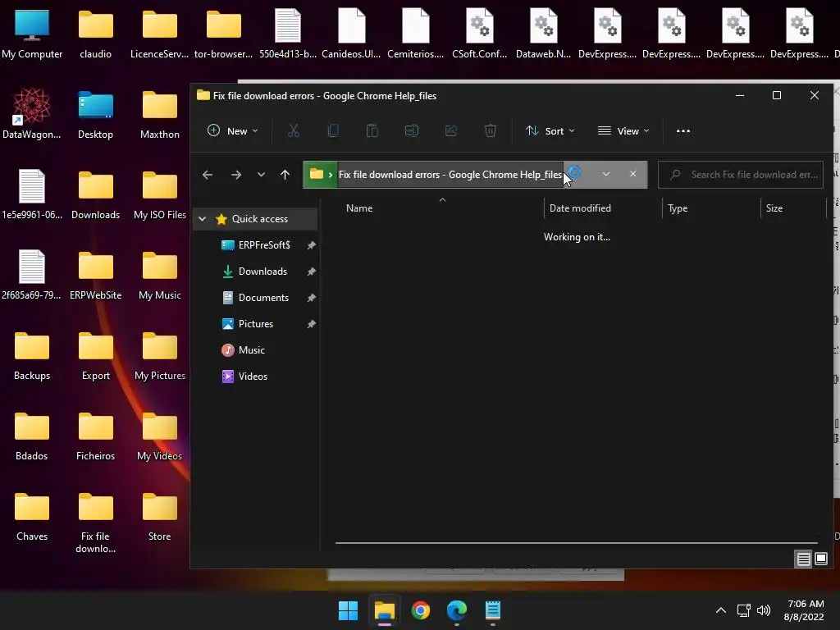Screen dimensions: 840x630
Task: Select the Export desktop folder
Action: coord(95,355)
